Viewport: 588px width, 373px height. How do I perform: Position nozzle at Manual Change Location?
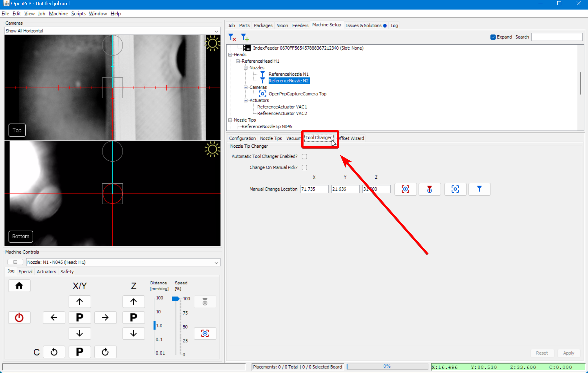click(479, 189)
